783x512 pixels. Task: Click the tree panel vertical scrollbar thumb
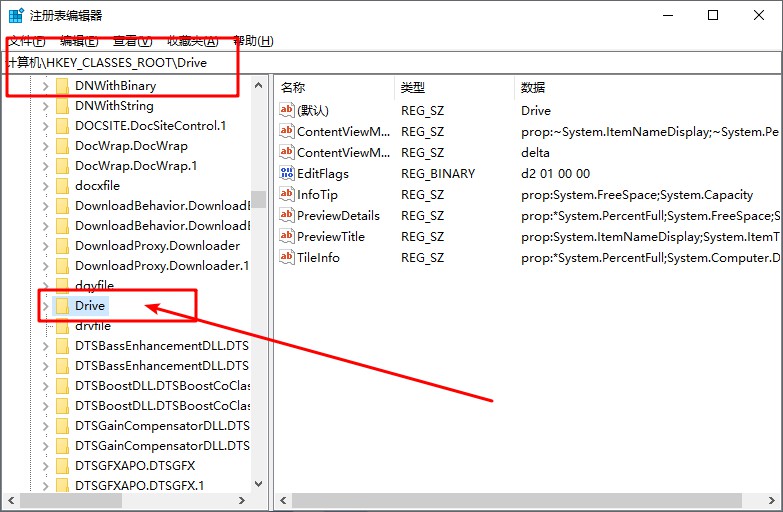click(259, 199)
